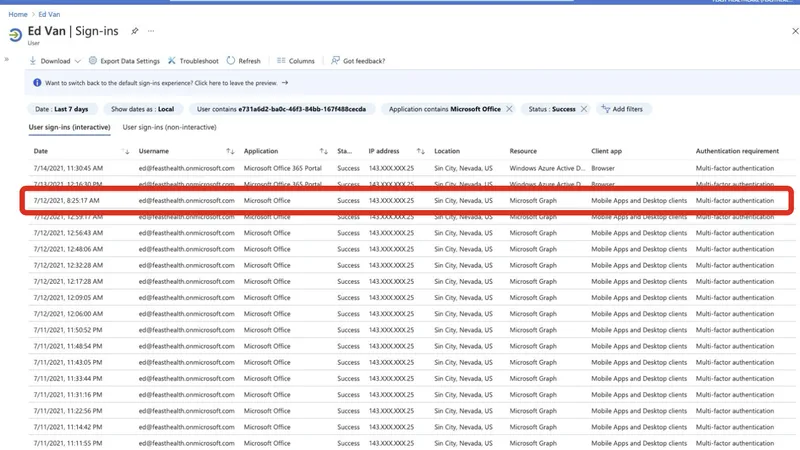
Task: Sort by the Username column arrows
Action: [x=230, y=151]
